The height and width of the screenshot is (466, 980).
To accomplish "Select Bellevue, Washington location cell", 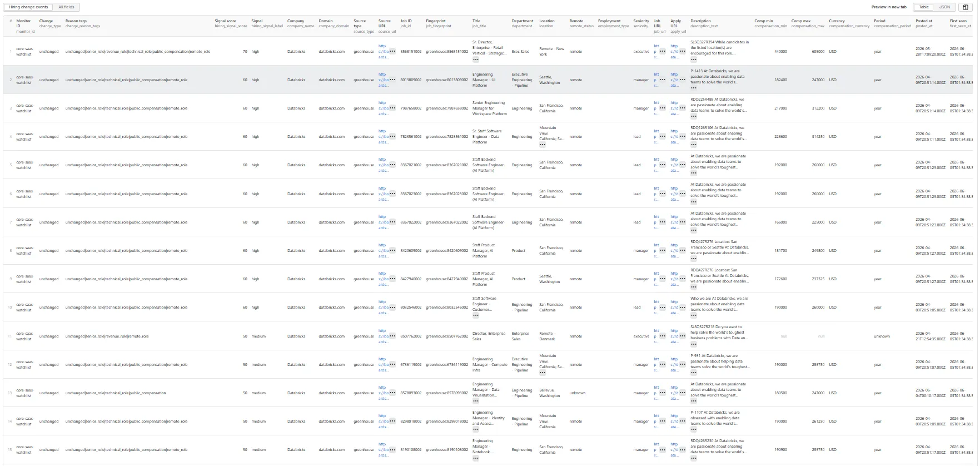I will 550,393.
